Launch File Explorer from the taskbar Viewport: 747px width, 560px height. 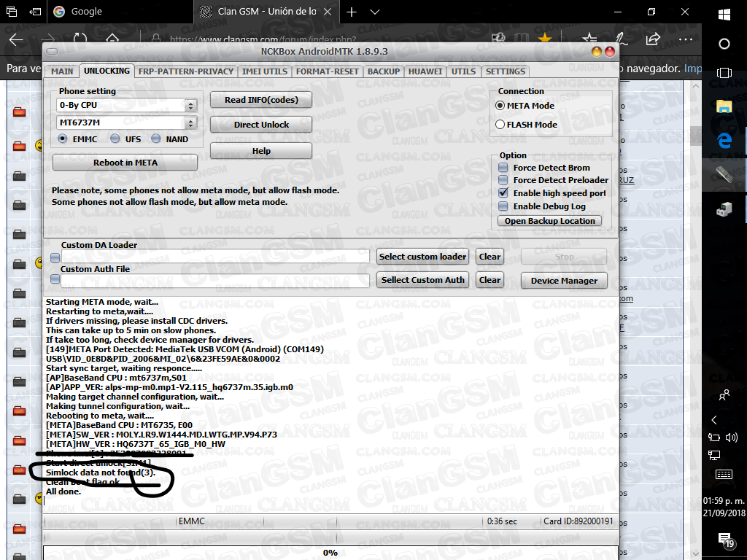[724, 106]
